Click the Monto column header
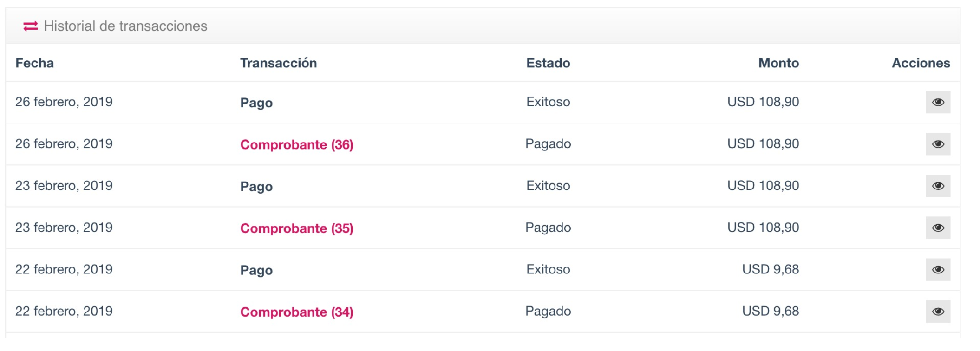The width and height of the screenshot is (980, 351). pyautogui.click(x=778, y=63)
